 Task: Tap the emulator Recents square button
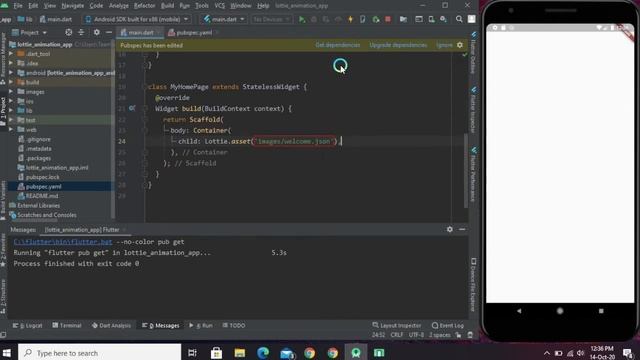click(601, 311)
